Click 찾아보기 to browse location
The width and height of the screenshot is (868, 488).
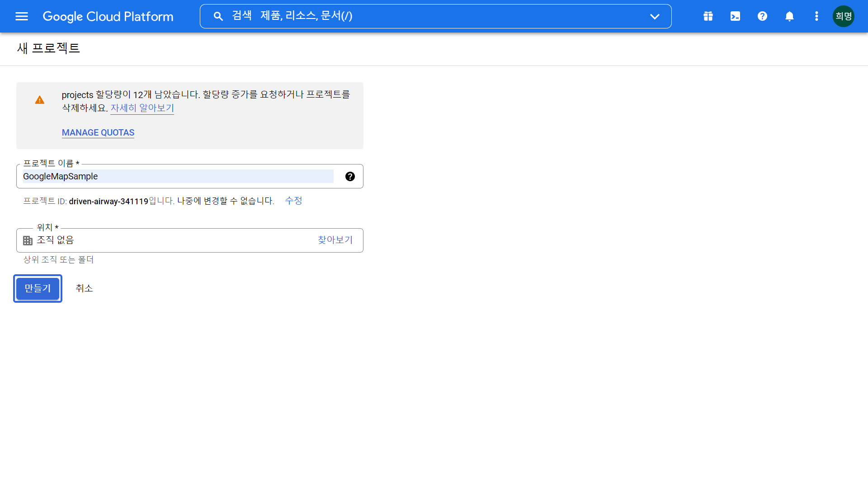pos(335,240)
